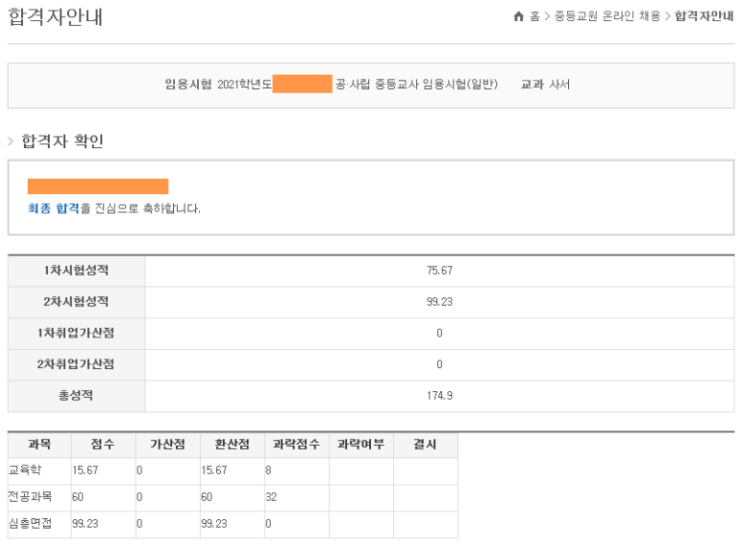The image size is (743, 545).
Task: Click the 1차시험성적 row label
Action: [x=76, y=270]
